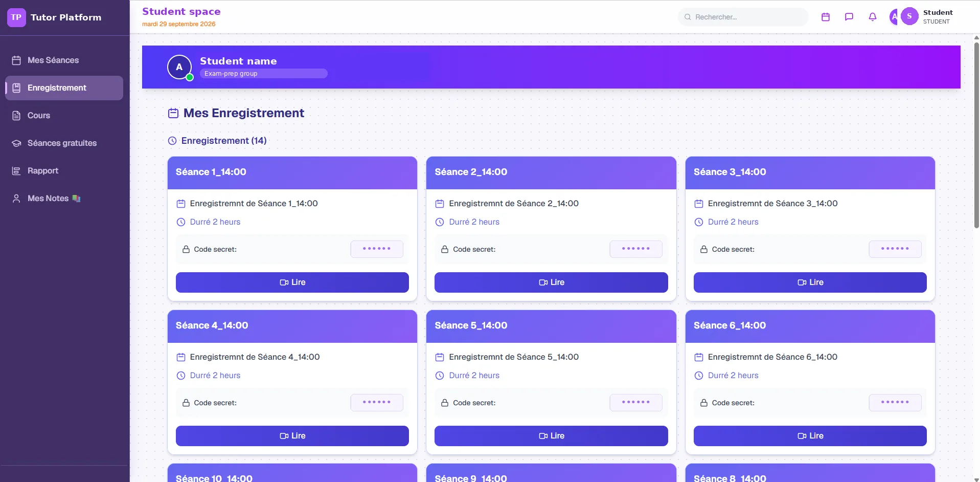This screenshot has width=980, height=482.
Task: Click the Rechercher search field
Action: tap(743, 17)
